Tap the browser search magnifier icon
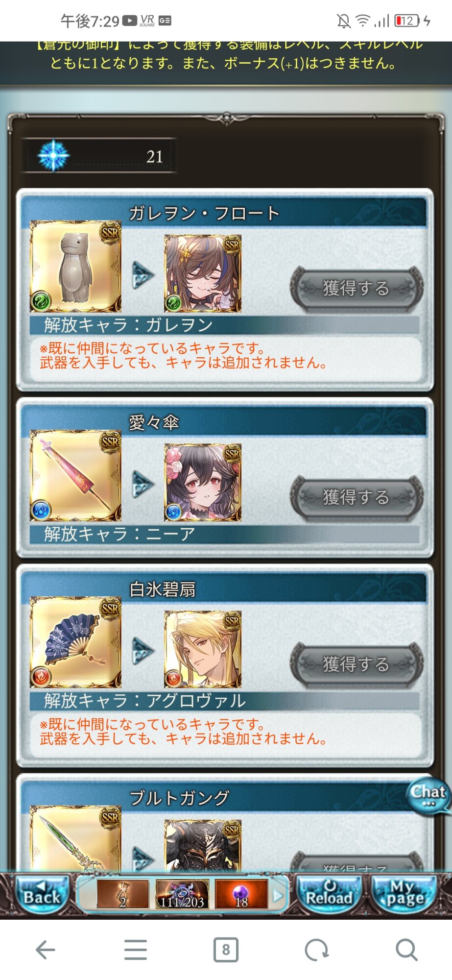 tap(406, 950)
